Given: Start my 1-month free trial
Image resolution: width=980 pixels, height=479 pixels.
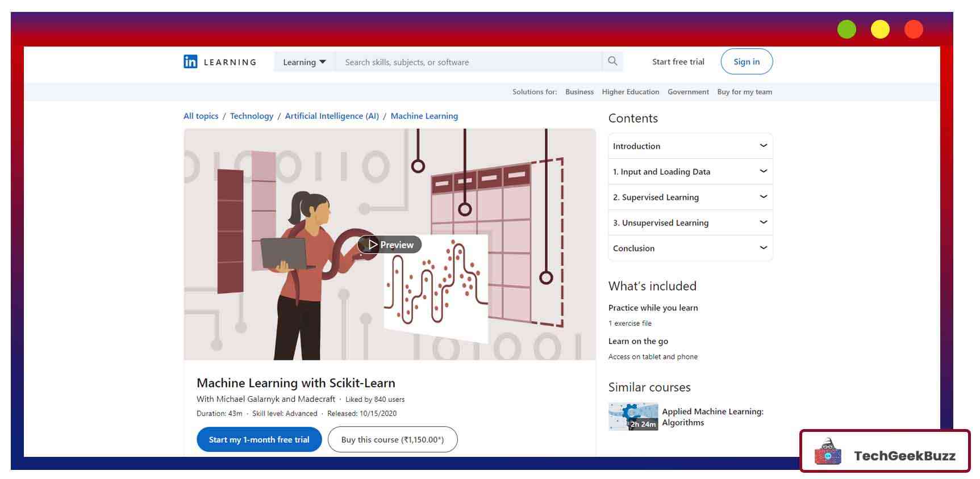Looking at the screenshot, I should click(259, 439).
